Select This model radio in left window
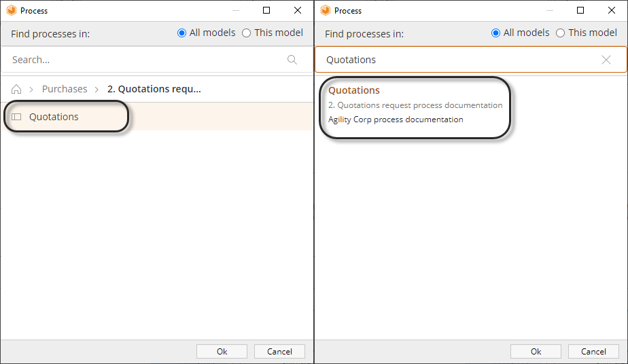The width and height of the screenshot is (628, 364). [x=246, y=33]
